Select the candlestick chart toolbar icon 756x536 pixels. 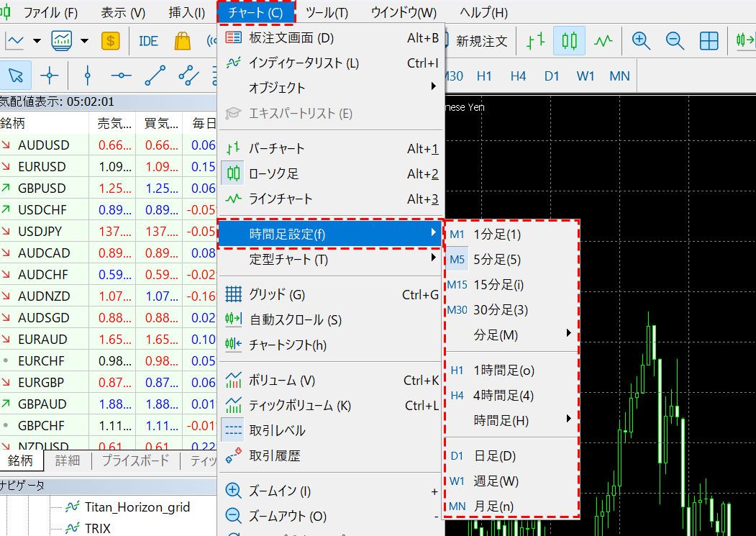[x=569, y=41]
